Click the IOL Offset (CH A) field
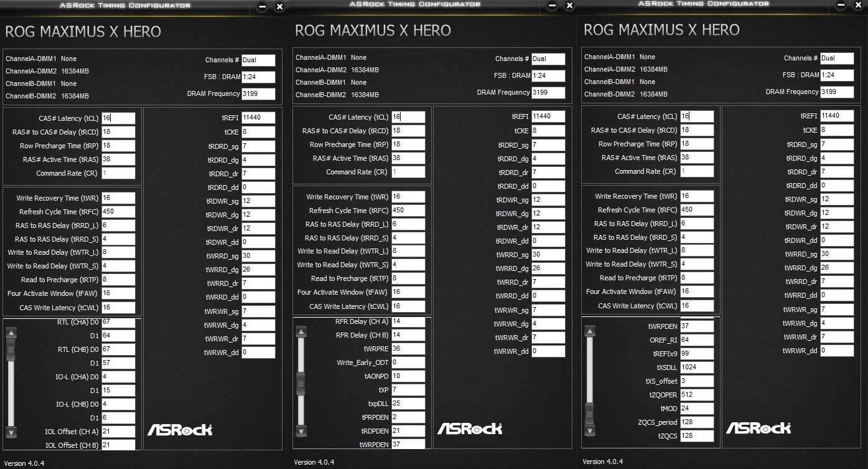868x469 pixels. point(118,431)
